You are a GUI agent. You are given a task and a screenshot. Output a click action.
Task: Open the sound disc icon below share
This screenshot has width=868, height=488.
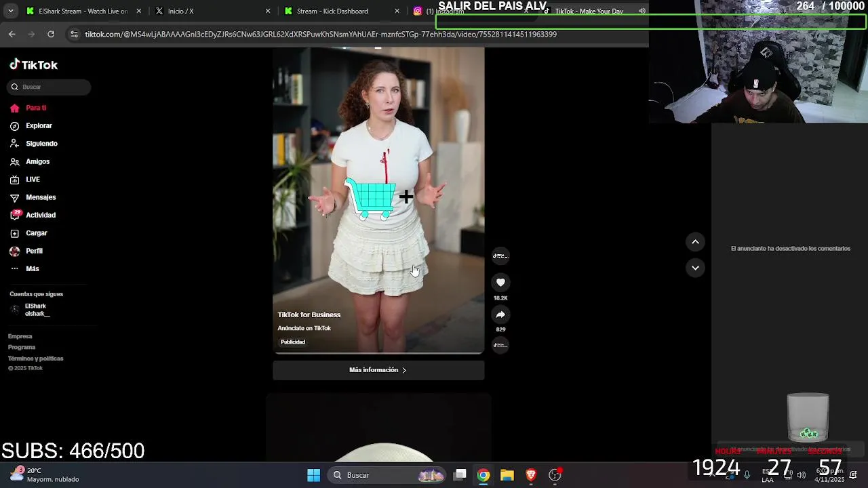[500, 345]
